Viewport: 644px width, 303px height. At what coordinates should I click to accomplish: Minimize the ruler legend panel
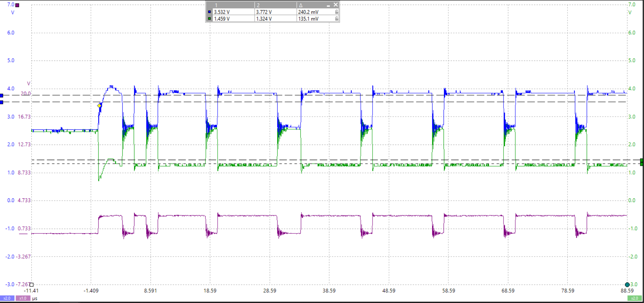coord(328,5)
